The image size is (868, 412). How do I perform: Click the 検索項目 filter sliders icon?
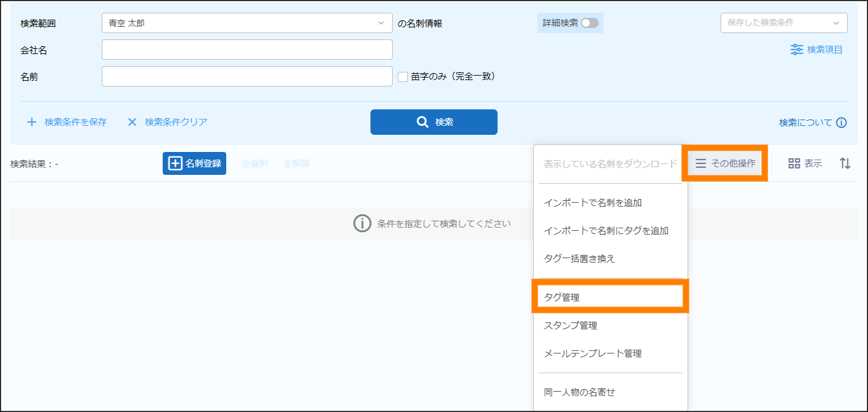click(x=796, y=50)
